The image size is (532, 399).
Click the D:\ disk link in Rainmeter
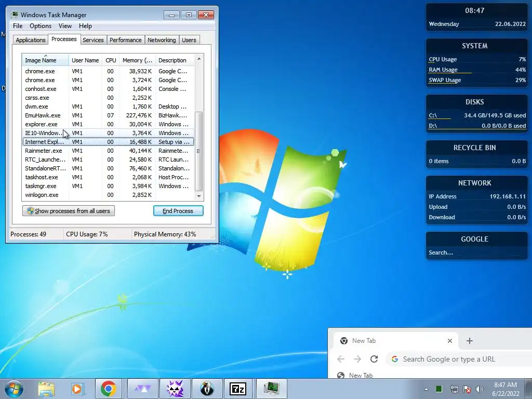pyautogui.click(x=433, y=126)
